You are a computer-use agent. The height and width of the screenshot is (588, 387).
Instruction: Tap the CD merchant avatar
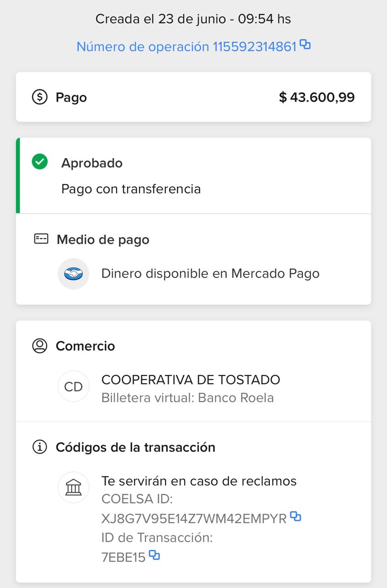(x=73, y=387)
